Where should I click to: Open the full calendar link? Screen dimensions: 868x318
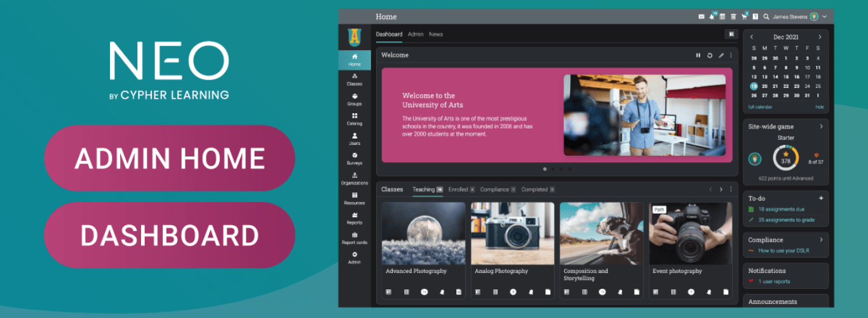pos(760,107)
